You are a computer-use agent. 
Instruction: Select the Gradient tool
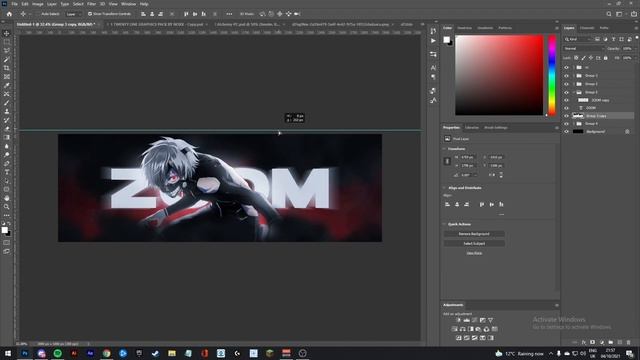point(7,137)
